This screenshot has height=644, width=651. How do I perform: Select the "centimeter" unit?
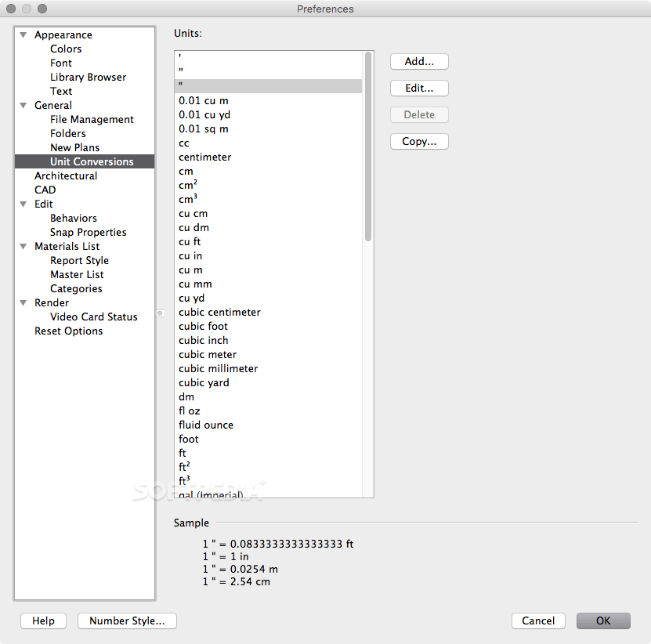point(268,157)
